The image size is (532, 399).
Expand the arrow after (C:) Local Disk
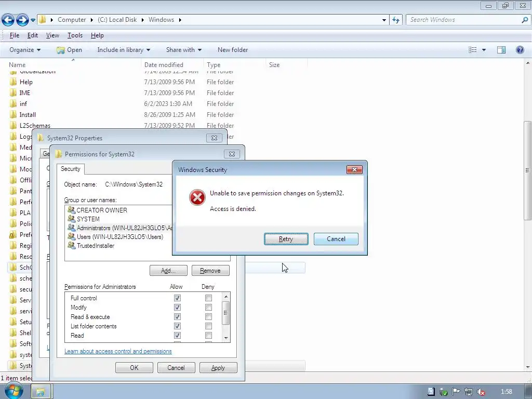142,20
